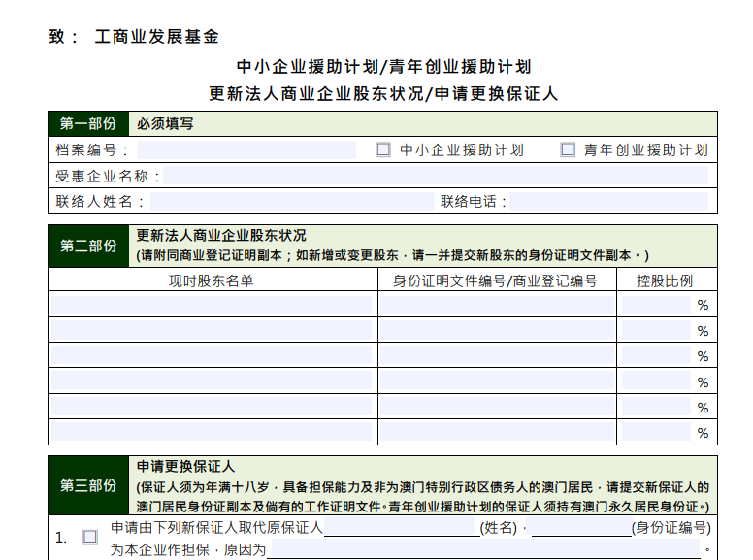
Task: Tick checkbox for item 1 申请由下列新保证人
Action: click(90, 537)
